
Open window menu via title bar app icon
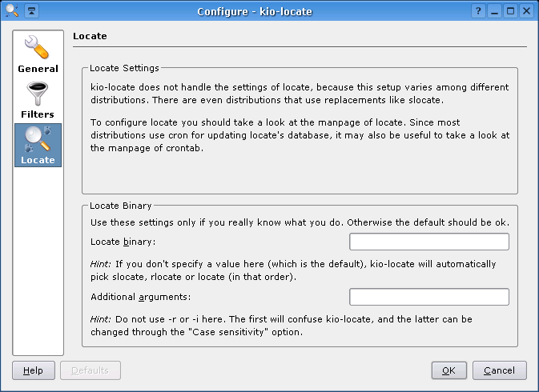(11, 11)
